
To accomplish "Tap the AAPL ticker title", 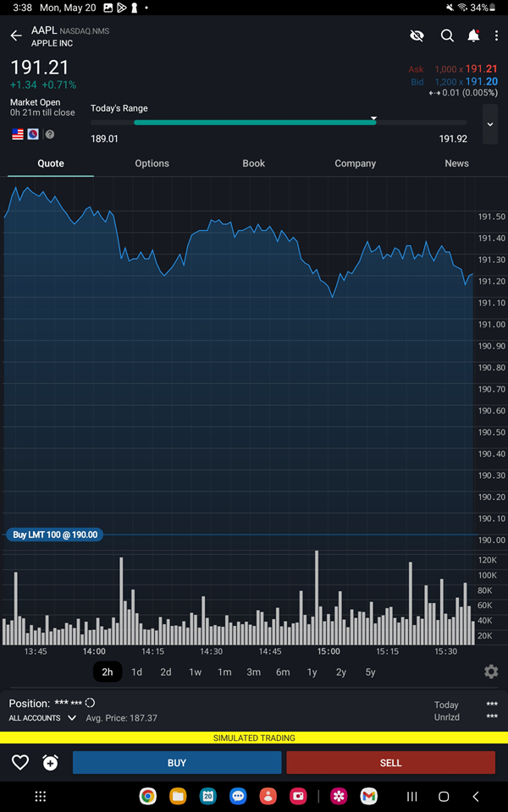I will tap(44, 30).
